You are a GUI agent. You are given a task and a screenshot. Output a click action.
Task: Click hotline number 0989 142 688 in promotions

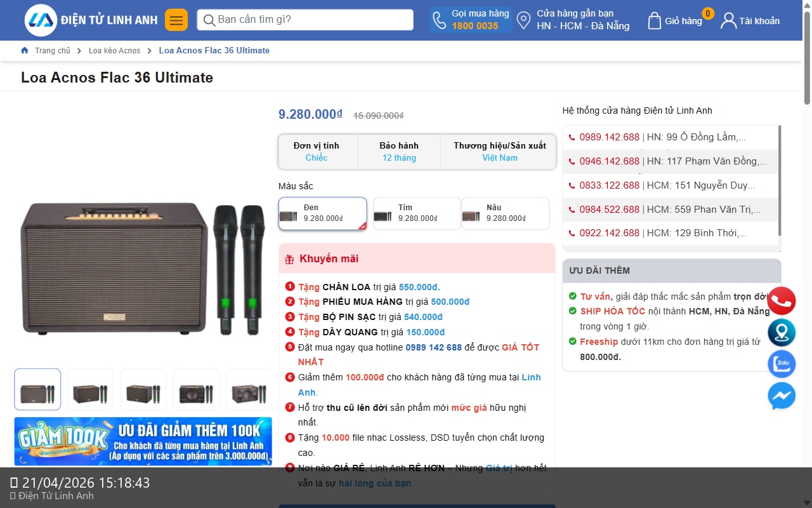[x=434, y=347]
